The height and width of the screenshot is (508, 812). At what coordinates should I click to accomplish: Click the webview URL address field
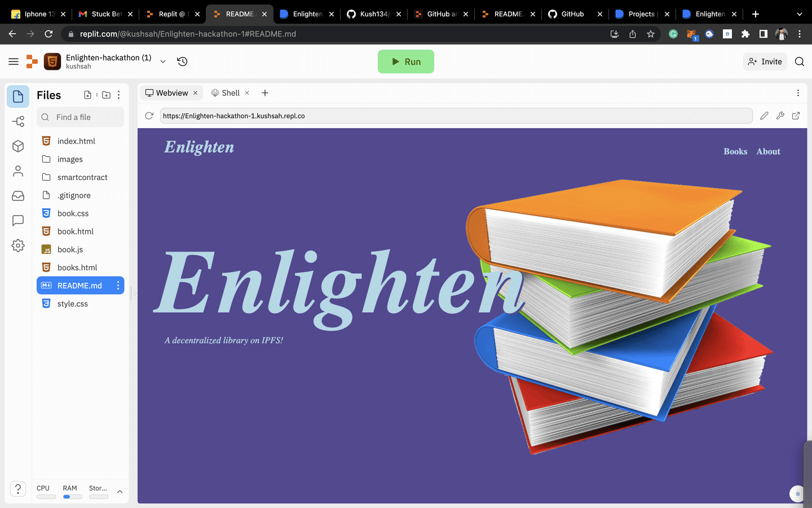tap(456, 116)
